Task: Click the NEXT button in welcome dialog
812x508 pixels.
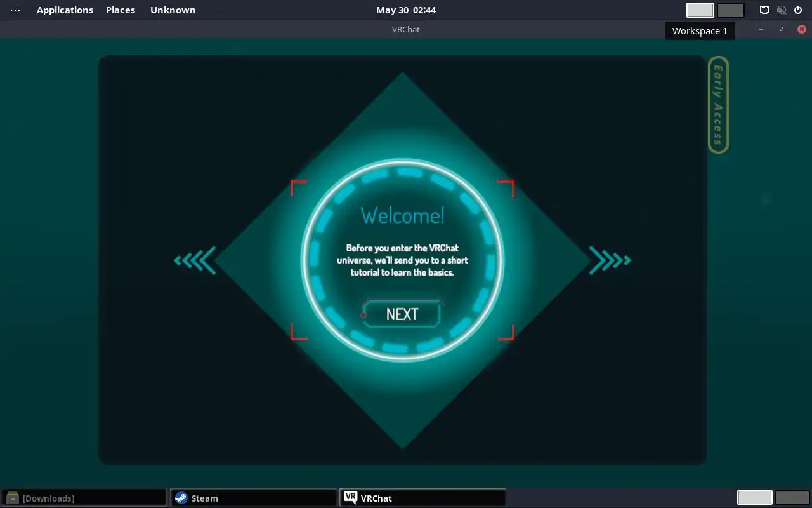Action: click(402, 314)
